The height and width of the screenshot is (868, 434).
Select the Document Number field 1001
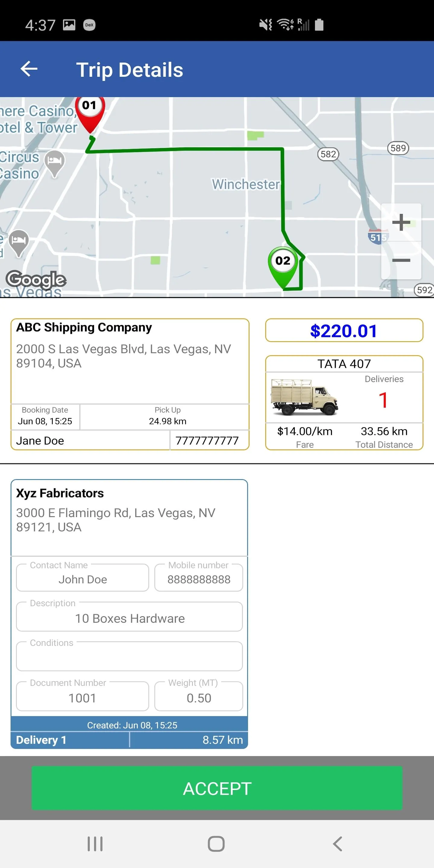tap(83, 696)
